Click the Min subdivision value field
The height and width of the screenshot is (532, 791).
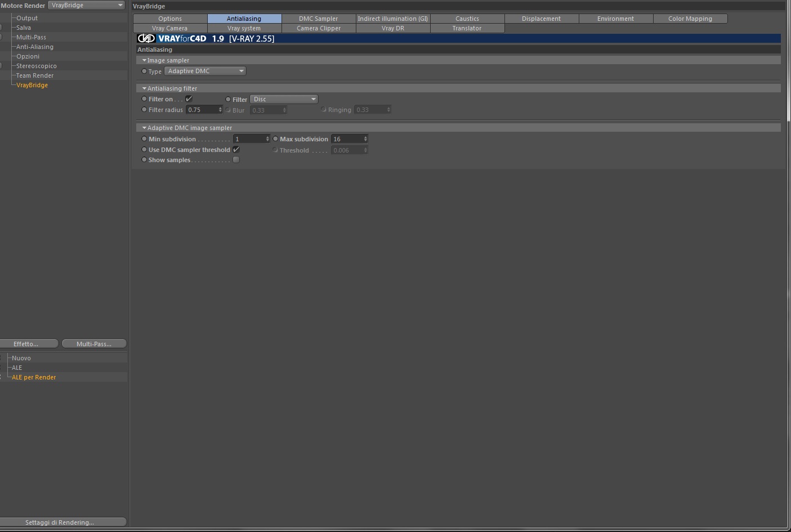(249, 139)
